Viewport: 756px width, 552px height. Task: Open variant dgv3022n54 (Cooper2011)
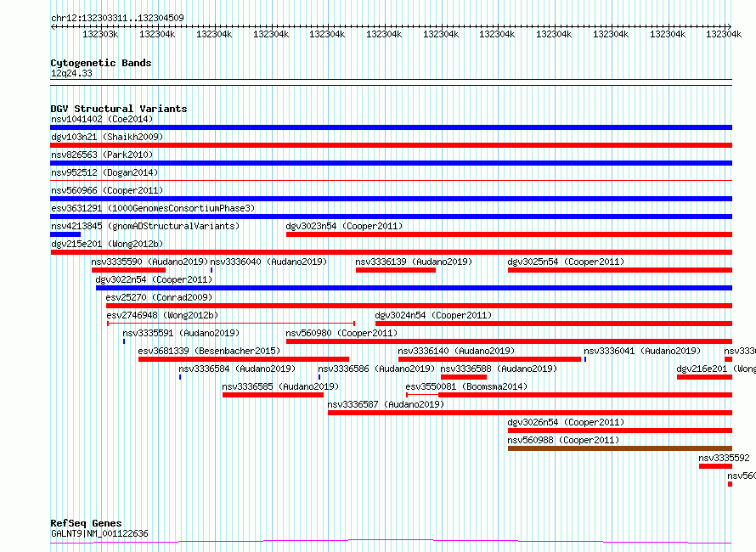pyautogui.click(x=154, y=279)
